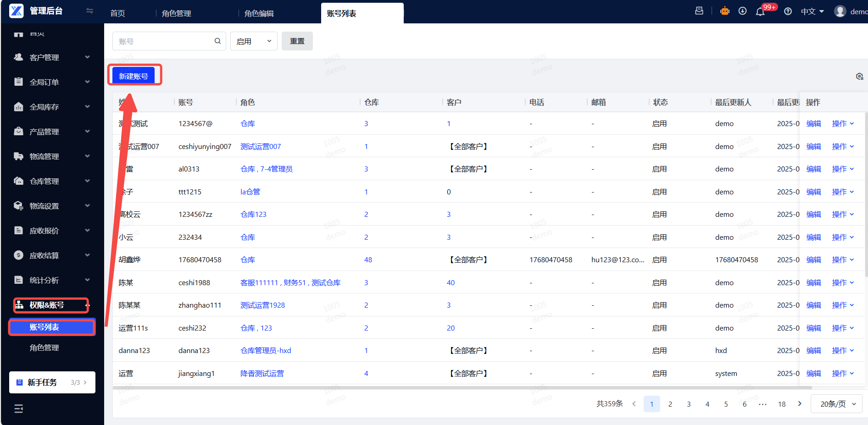Click the 最后更新人 column header
This screenshot has width=868, height=425.
tap(733, 102)
